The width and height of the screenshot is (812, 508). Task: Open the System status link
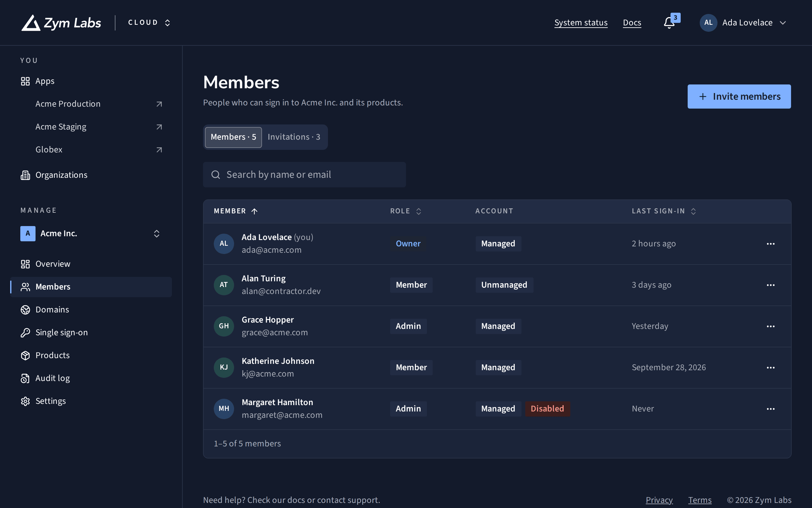[x=581, y=23]
